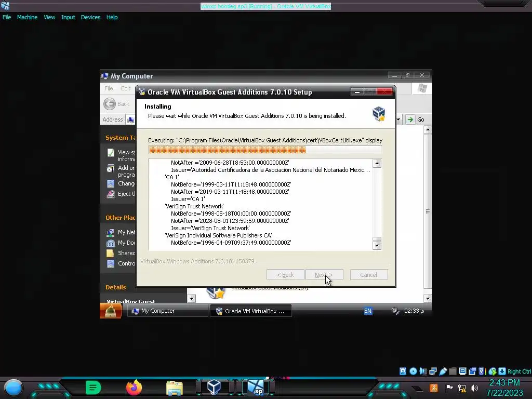The image size is (532, 399).
Task: Click the setup dialog title bar icon
Action: click(142, 92)
